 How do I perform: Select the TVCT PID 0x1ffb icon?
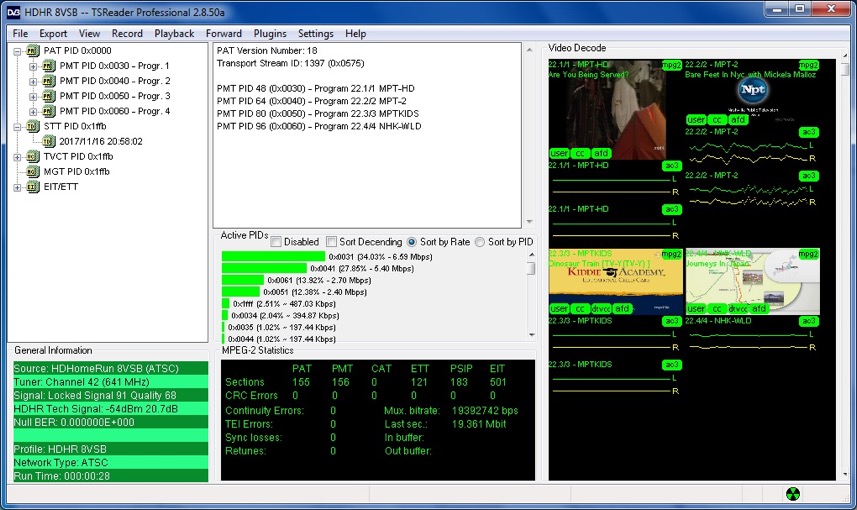coord(33,157)
